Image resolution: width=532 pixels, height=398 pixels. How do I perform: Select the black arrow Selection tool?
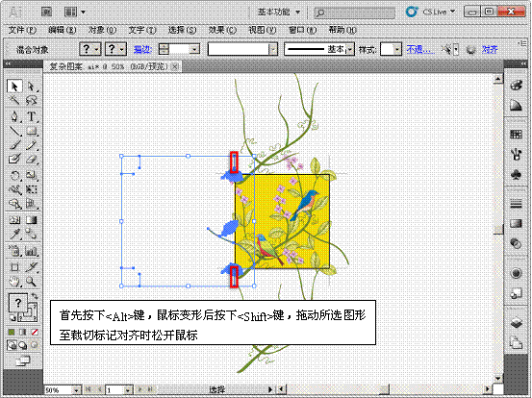[14, 87]
